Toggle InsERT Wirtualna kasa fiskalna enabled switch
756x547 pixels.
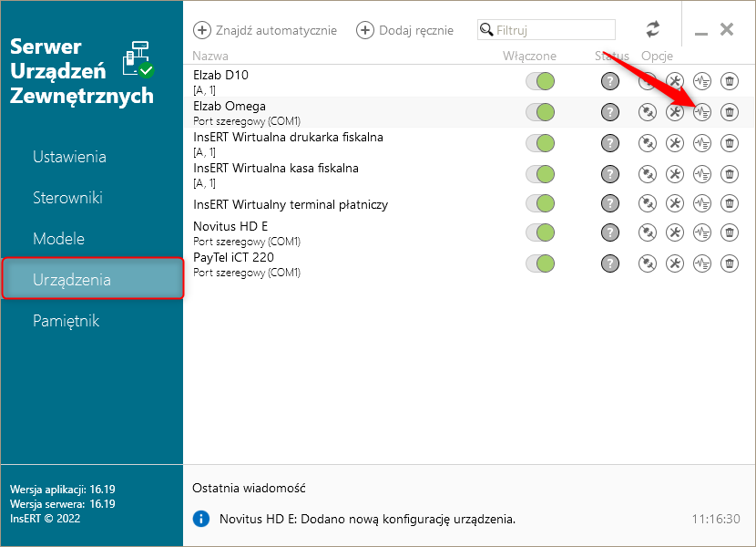pos(540,174)
